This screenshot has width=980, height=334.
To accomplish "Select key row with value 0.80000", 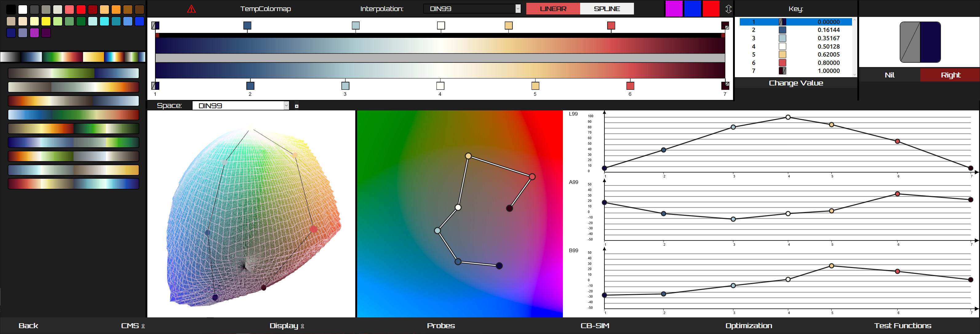I will point(795,63).
